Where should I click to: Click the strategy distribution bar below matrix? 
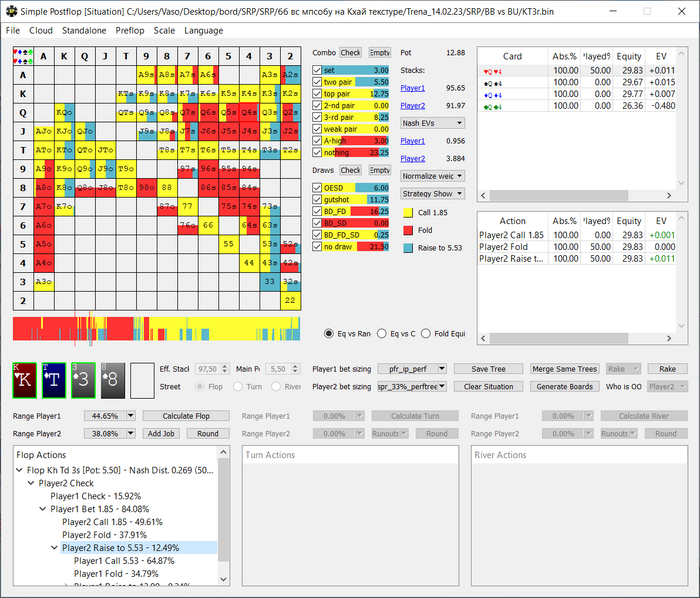[x=157, y=328]
